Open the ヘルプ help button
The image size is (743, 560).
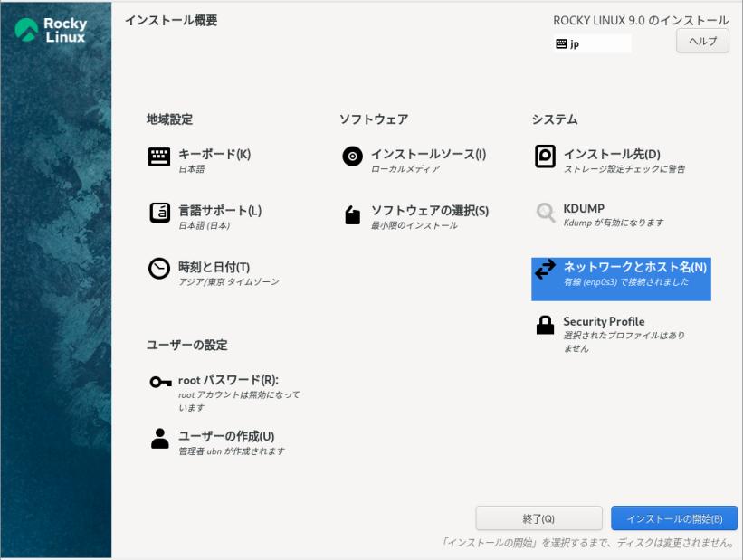702,42
